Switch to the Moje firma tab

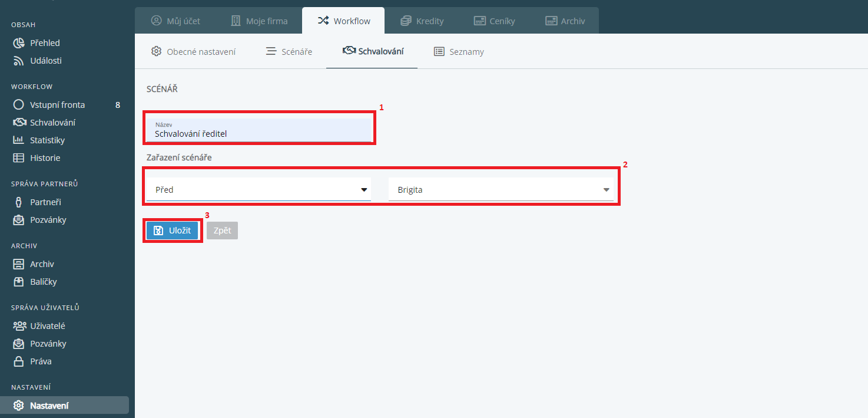[259, 21]
